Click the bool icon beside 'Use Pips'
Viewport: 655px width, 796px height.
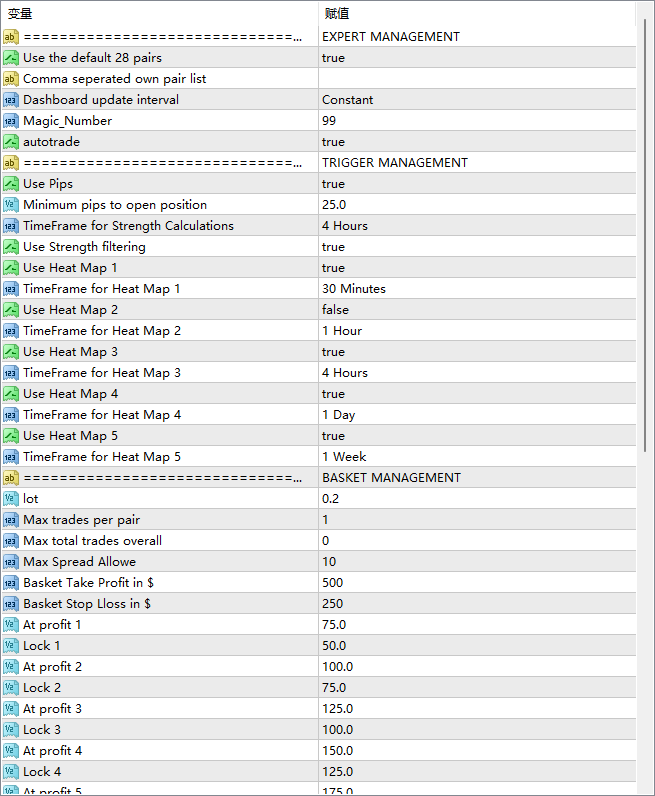click(11, 184)
